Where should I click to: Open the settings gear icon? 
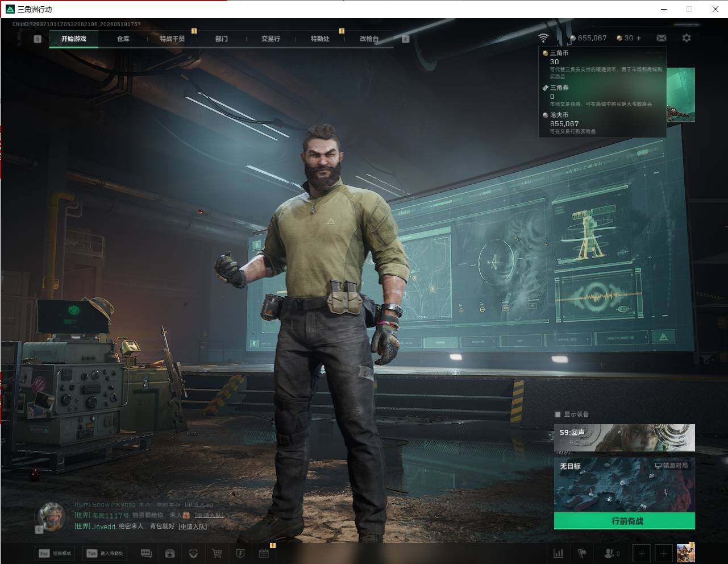point(687,38)
